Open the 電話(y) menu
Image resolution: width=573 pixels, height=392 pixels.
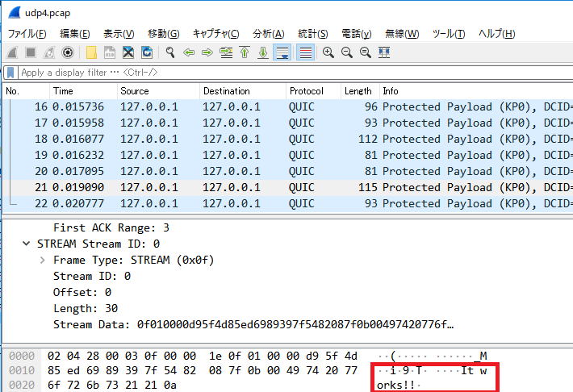(357, 34)
